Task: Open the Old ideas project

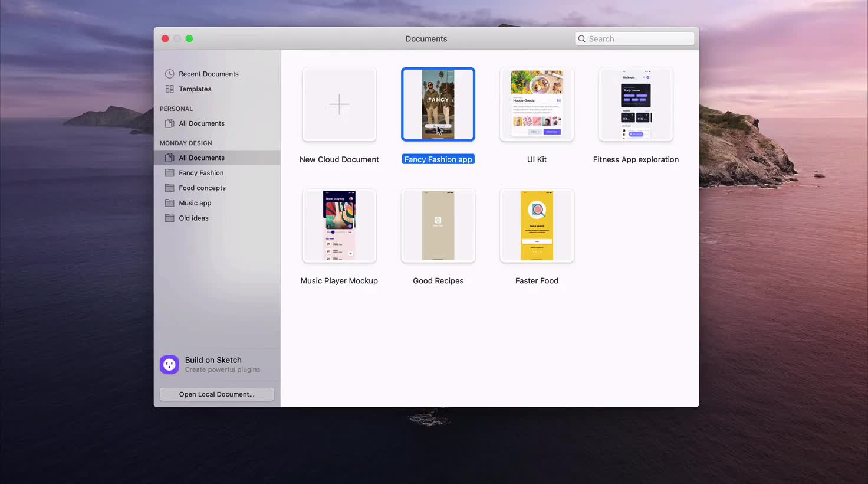Action: (x=217, y=218)
